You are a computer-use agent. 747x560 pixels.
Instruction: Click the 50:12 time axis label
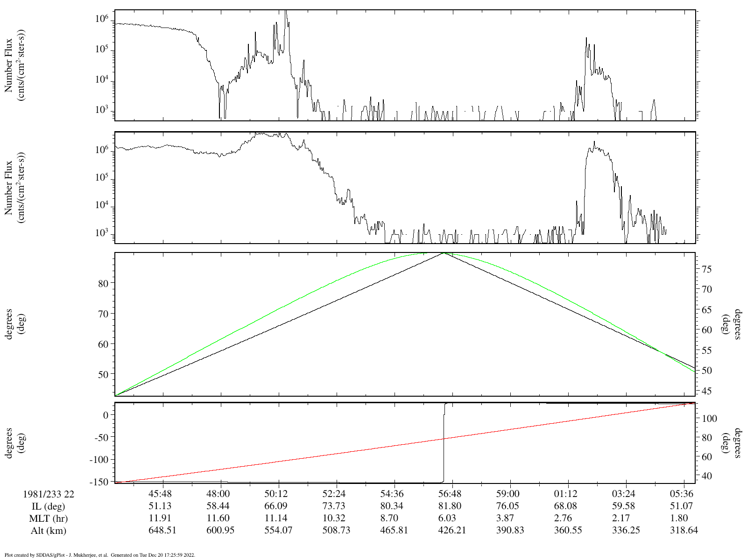tap(276, 494)
